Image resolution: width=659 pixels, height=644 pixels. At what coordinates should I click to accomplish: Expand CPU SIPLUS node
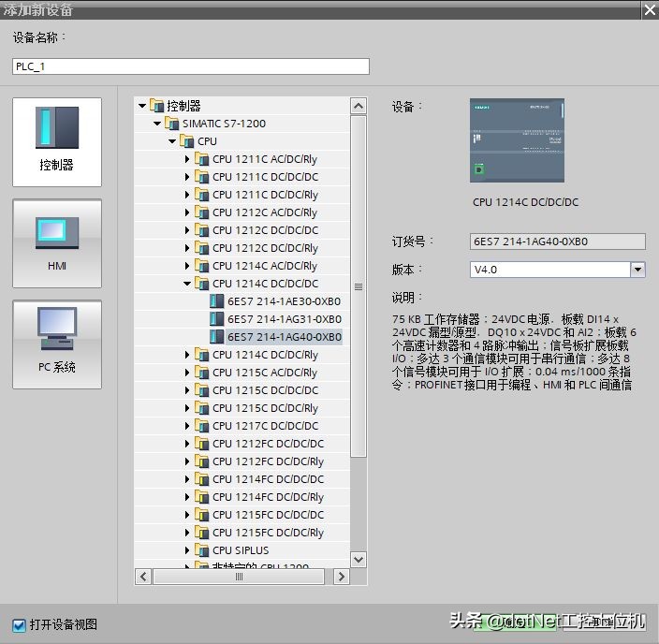pyautogui.click(x=187, y=550)
